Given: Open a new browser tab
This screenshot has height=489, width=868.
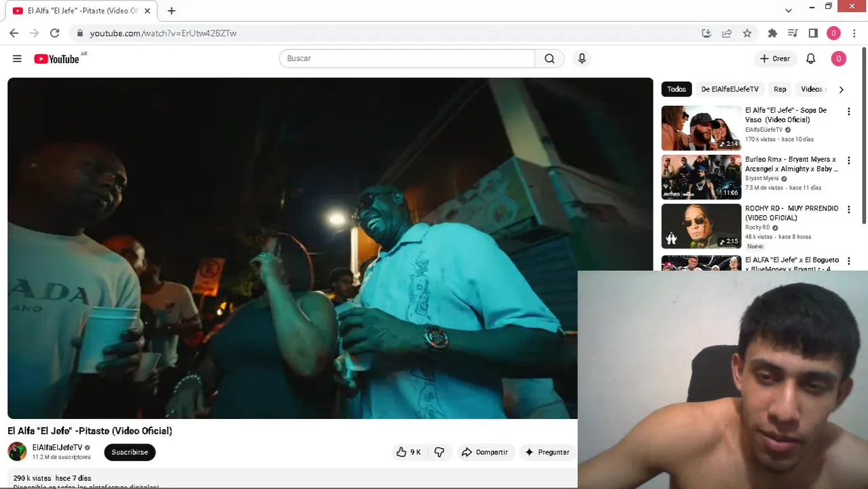Looking at the screenshot, I should [171, 11].
